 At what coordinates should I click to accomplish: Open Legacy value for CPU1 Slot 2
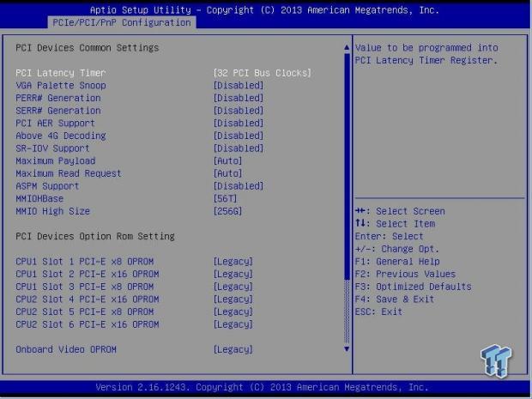(x=233, y=274)
